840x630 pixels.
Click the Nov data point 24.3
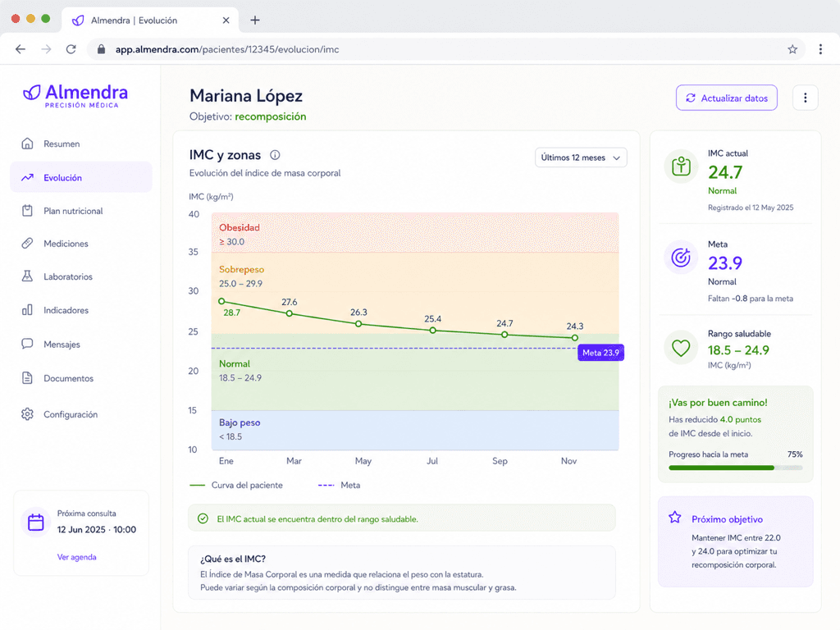[x=574, y=337]
